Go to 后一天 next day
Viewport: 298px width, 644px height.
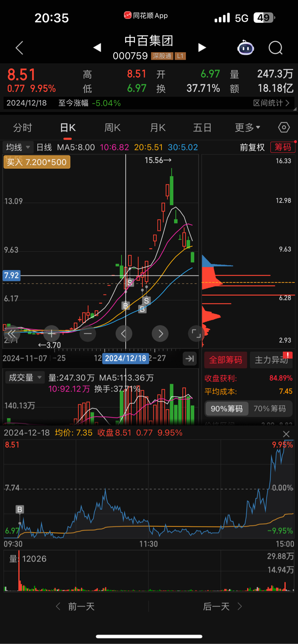[x=222, y=606]
